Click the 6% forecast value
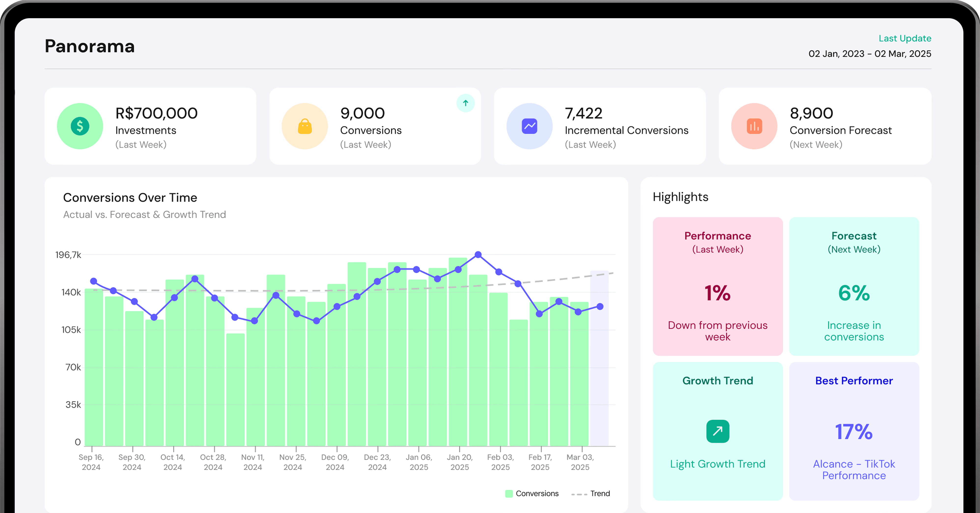Screen dimensions: 980x513 pos(854,293)
